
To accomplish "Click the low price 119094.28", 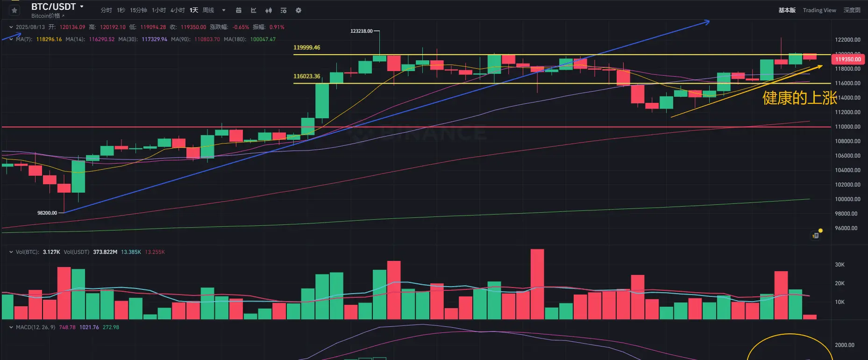I will point(153,27).
